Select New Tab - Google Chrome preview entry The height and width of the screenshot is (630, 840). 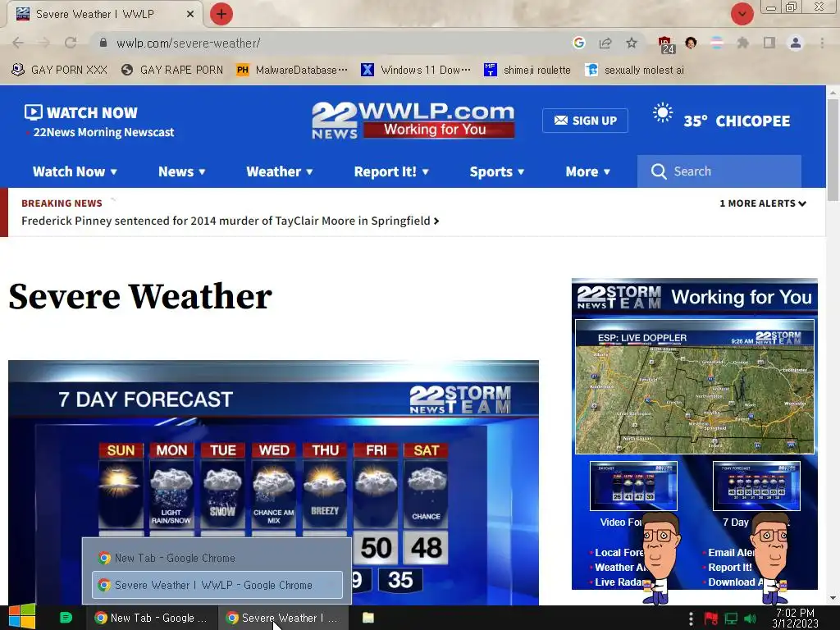(217, 558)
